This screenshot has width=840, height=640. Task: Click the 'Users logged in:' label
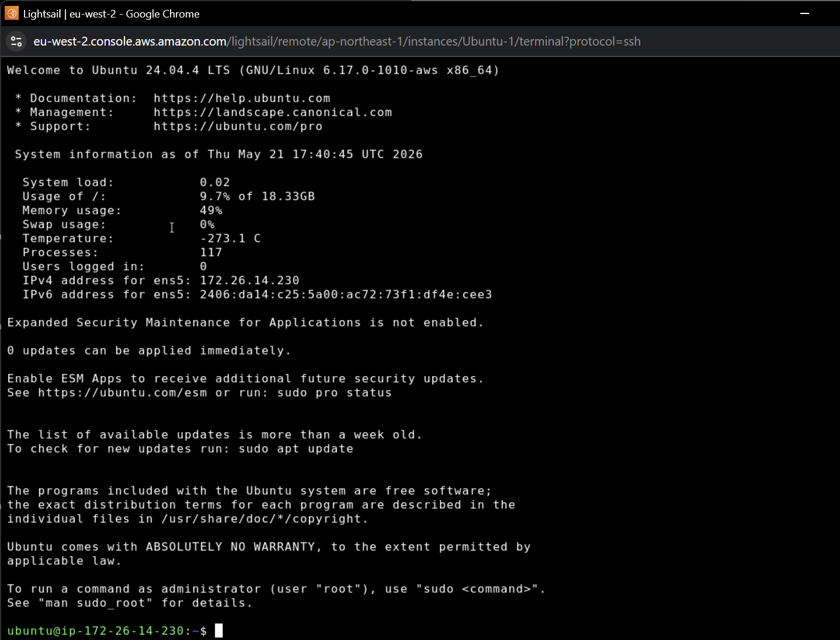(84, 266)
